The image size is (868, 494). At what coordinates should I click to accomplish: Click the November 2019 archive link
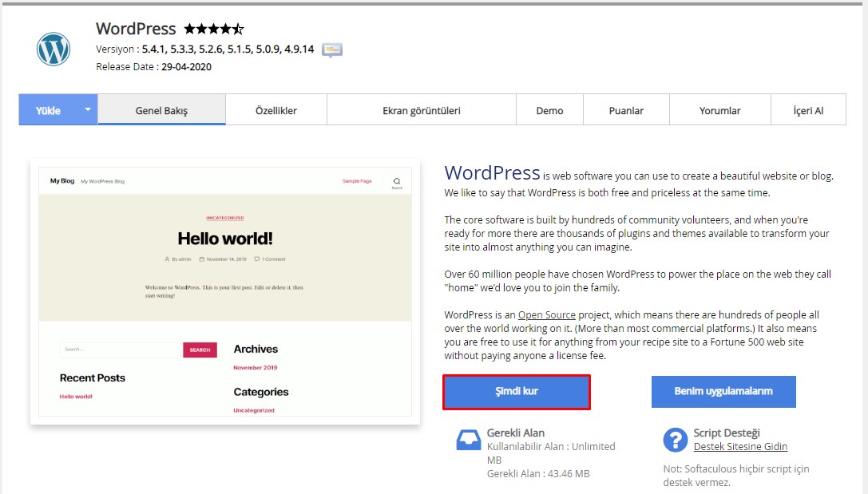coord(256,367)
